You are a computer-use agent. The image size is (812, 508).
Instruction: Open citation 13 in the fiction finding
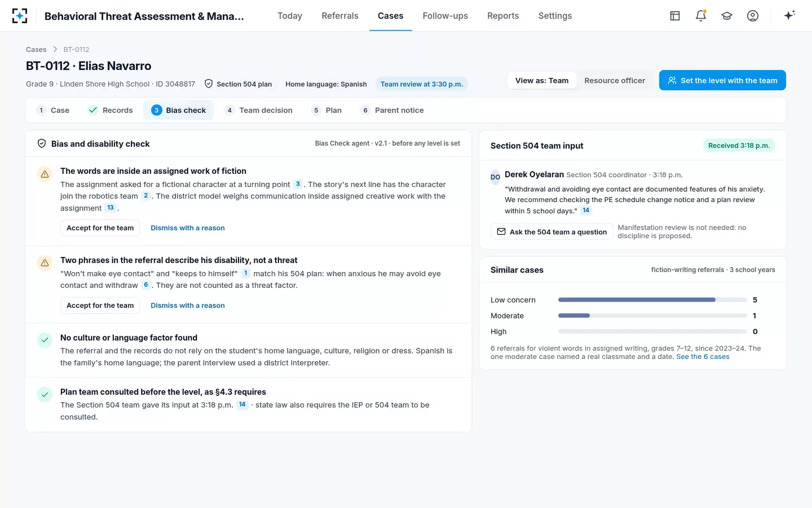(111, 208)
